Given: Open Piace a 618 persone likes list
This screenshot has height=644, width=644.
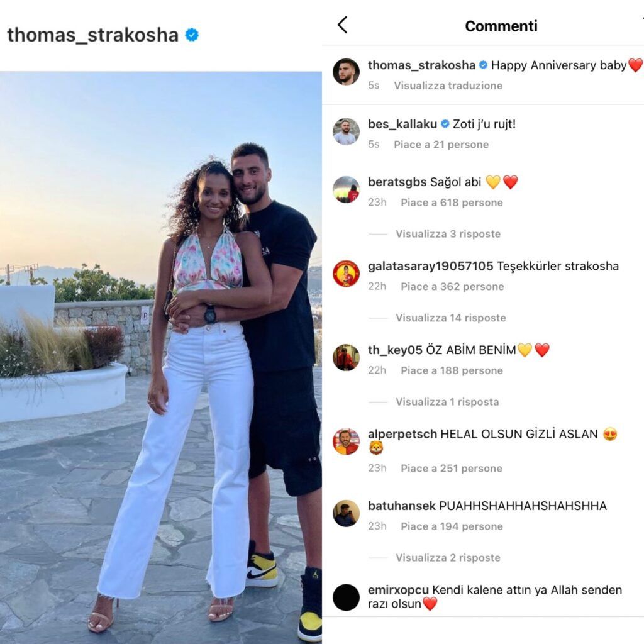Looking at the screenshot, I should point(452,203).
